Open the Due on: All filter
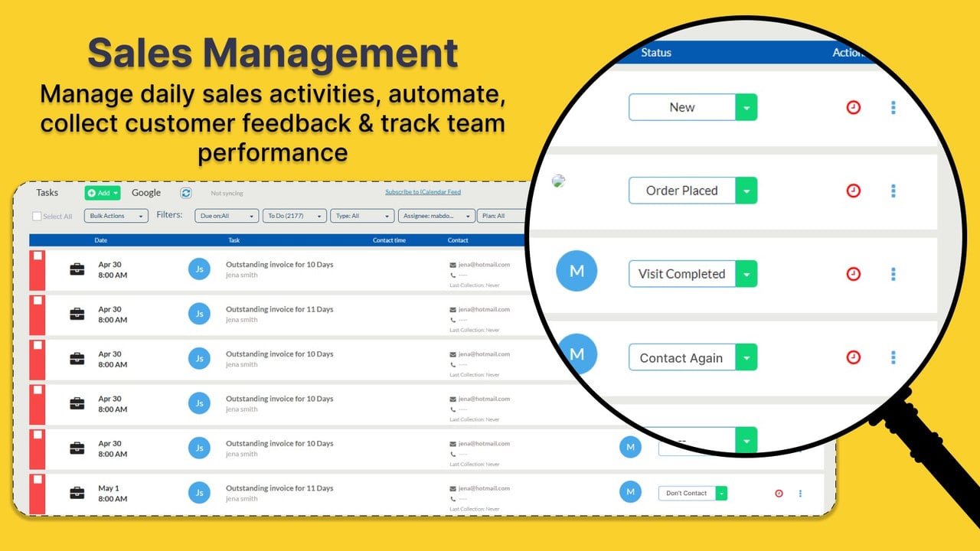 pos(227,217)
